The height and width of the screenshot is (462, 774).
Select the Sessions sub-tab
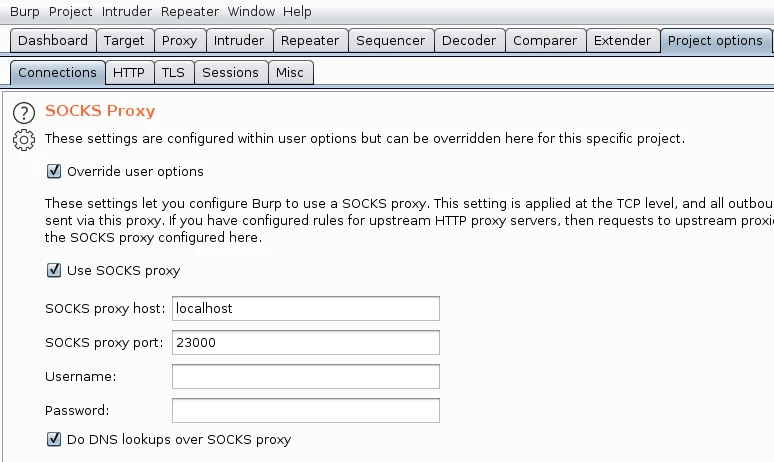pos(231,73)
